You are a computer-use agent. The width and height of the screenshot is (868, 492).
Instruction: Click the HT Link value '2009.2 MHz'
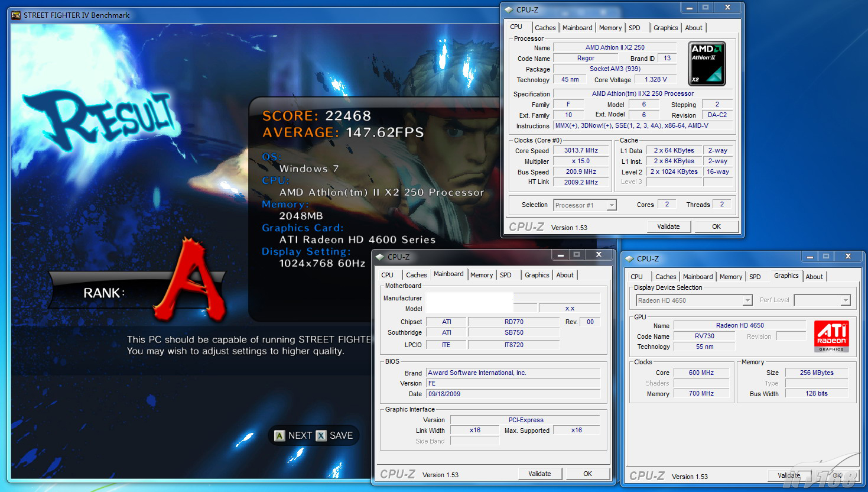click(x=581, y=182)
